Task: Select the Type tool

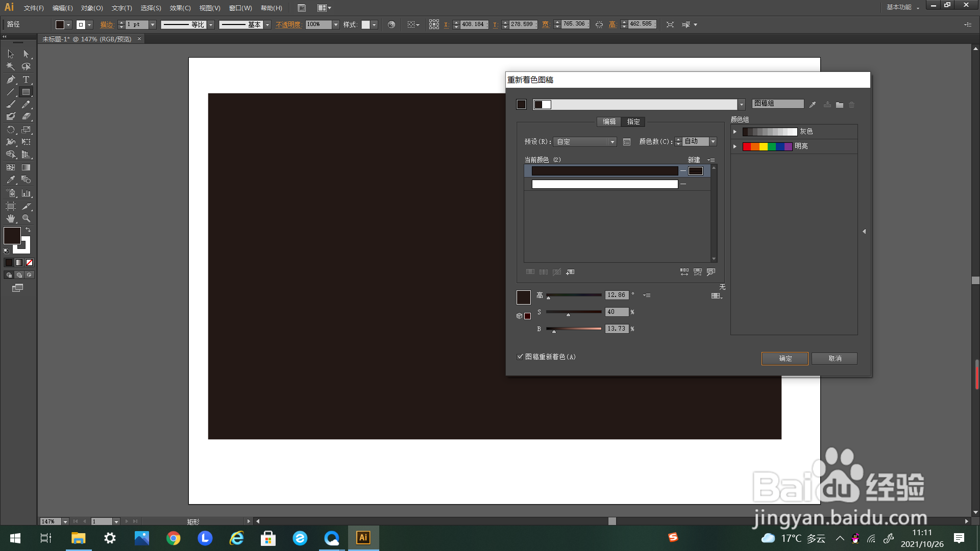Action: (x=26, y=80)
